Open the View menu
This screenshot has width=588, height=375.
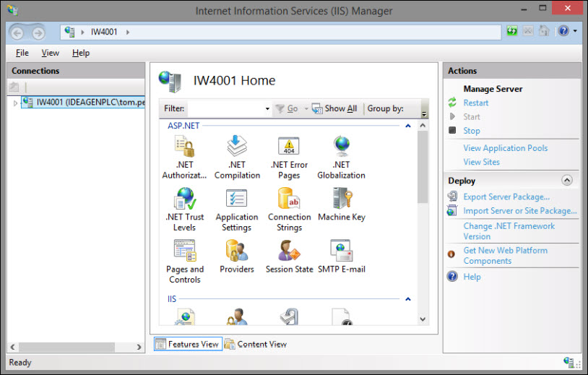point(51,53)
